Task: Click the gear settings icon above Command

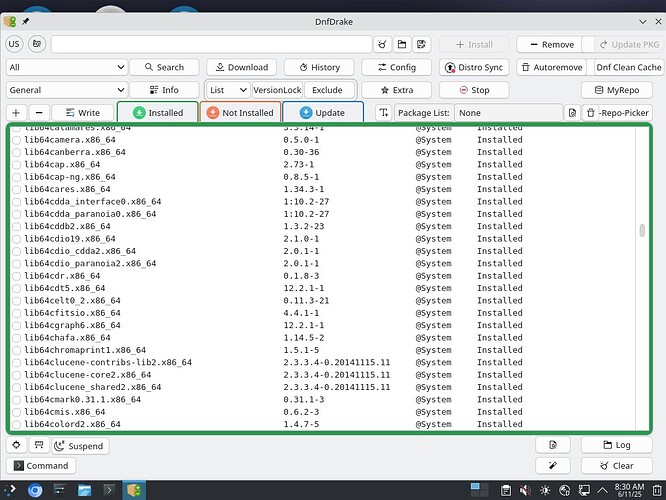Action: (x=16, y=445)
